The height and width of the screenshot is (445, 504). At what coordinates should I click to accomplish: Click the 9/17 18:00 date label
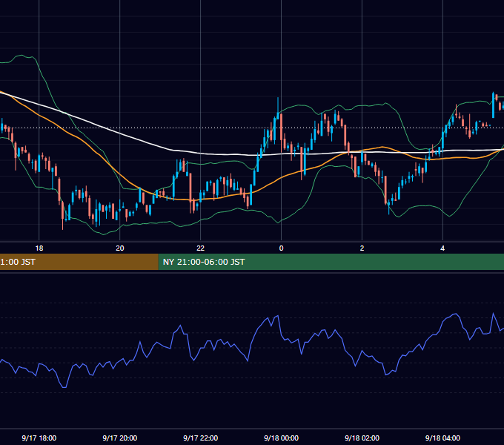point(39,438)
